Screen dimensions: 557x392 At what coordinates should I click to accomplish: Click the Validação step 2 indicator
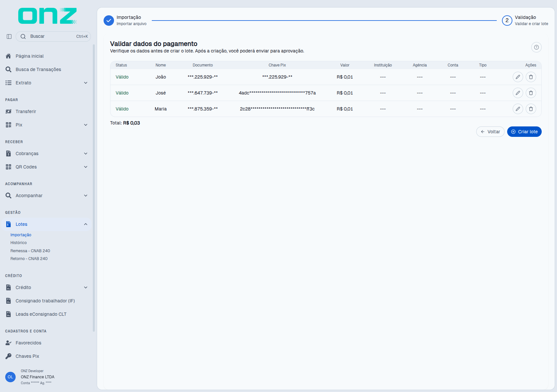coord(507,20)
